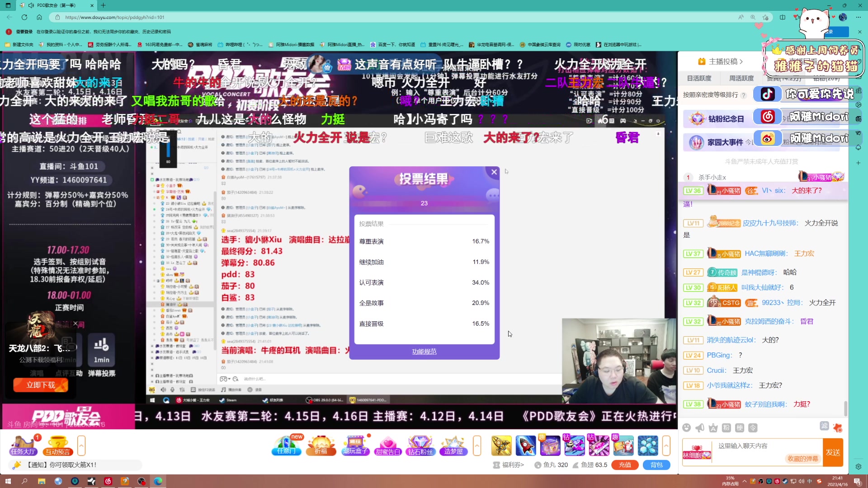Screen dimensions: 868x488
Task: Click the 这里输入聊天内容 chat input field
Action: (750, 446)
